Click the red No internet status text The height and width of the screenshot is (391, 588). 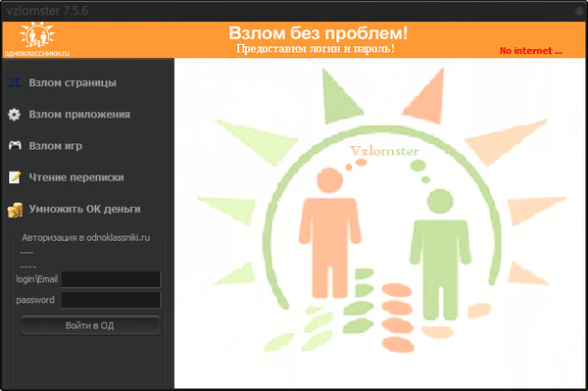coord(530,51)
